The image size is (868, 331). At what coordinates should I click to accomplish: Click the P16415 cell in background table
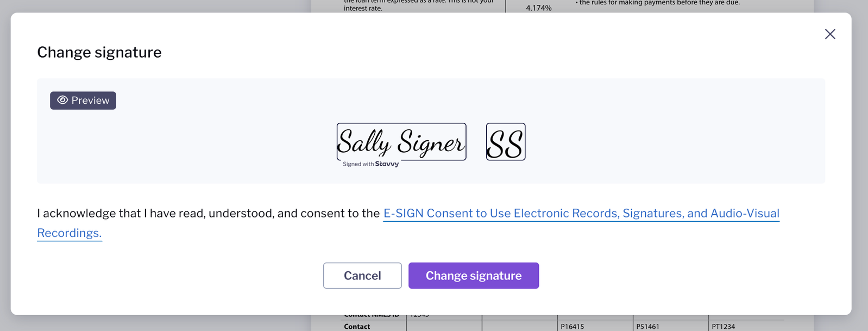pos(573,327)
